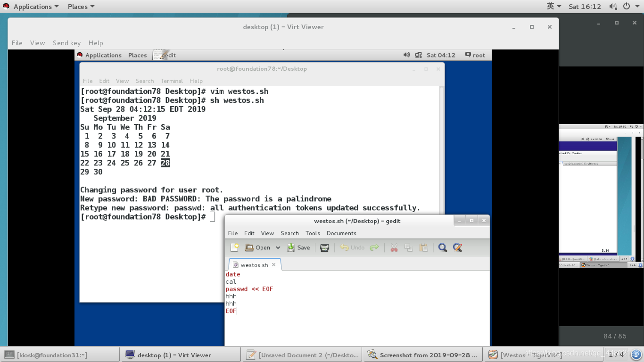Copy selection using gedit copy icon
Screen dimensions: 644x362
tap(409, 247)
